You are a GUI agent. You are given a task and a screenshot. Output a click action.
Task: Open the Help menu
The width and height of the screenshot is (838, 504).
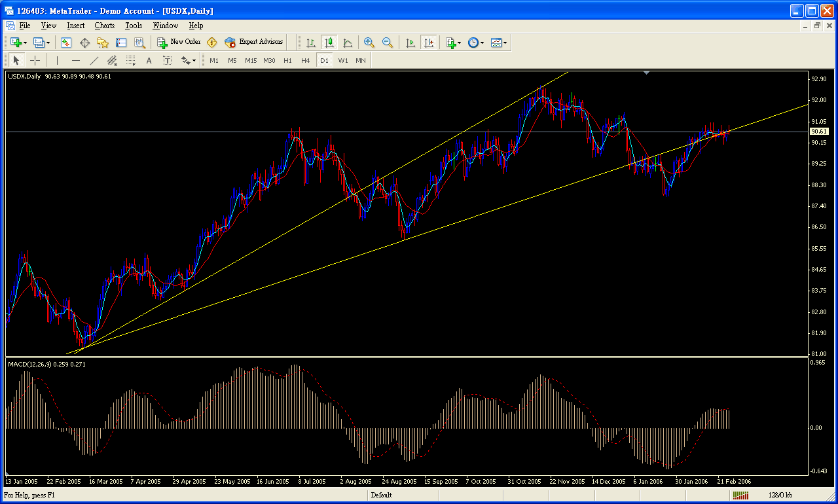pyautogui.click(x=196, y=26)
